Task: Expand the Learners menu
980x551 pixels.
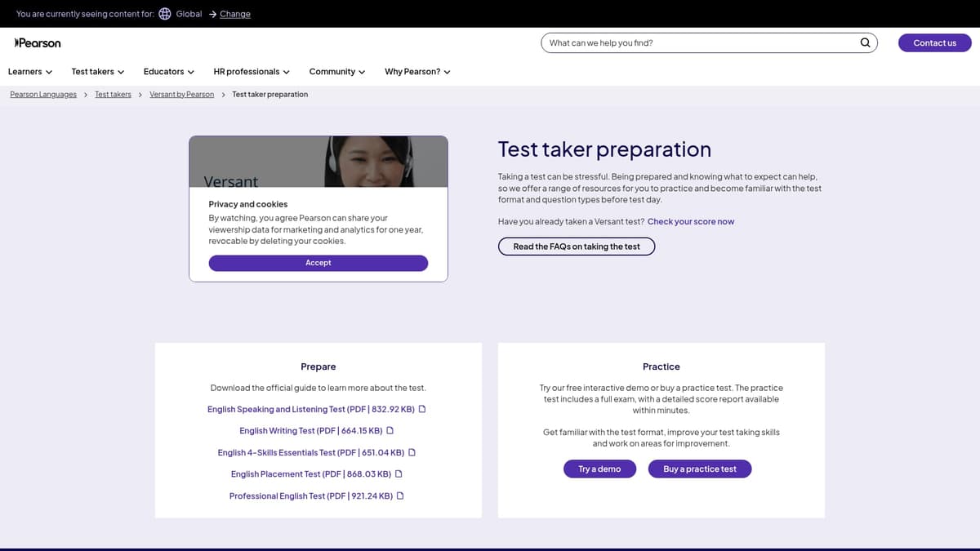Action: click(30, 72)
